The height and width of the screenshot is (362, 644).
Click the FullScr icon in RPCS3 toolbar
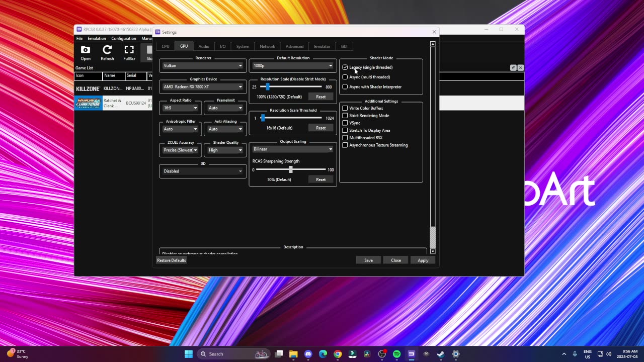tap(129, 52)
